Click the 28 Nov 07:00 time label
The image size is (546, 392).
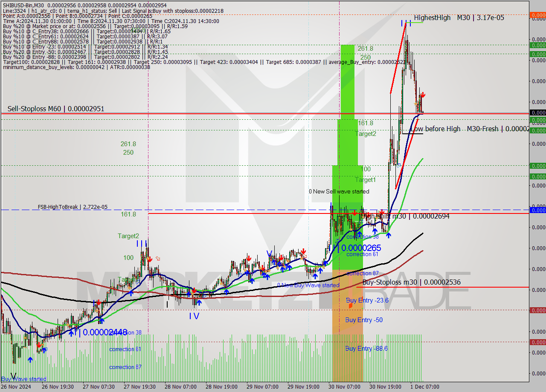(180, 387)
